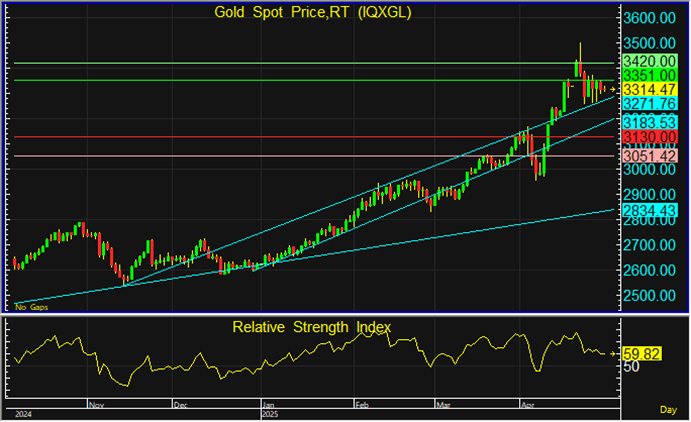Click the Nov date axis marker
691x422 pixels.
[x=95, y=405]
